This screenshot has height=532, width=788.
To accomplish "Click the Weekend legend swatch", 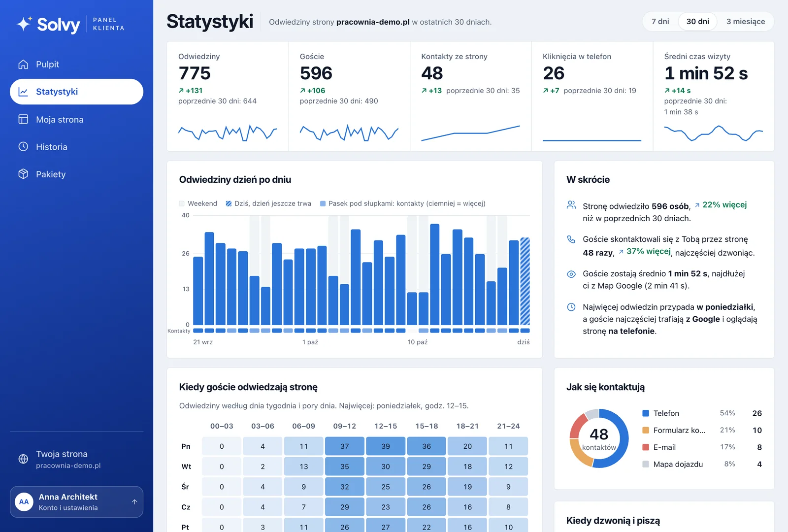I will tap(182, 203).
